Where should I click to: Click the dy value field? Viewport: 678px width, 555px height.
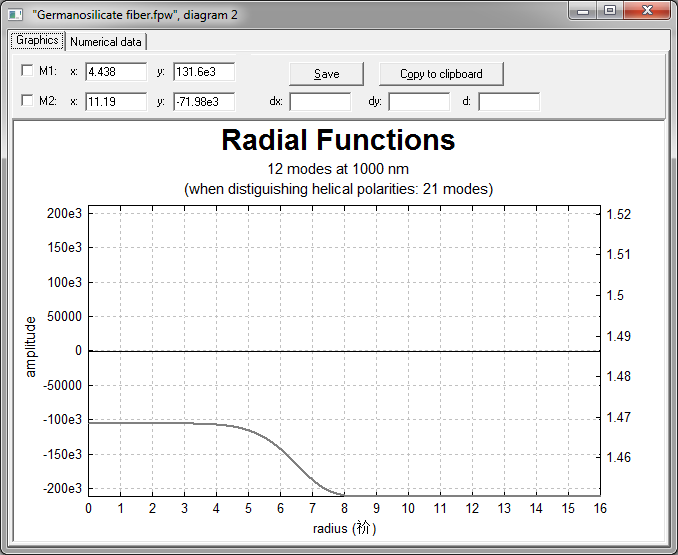(x=419, y=102)
